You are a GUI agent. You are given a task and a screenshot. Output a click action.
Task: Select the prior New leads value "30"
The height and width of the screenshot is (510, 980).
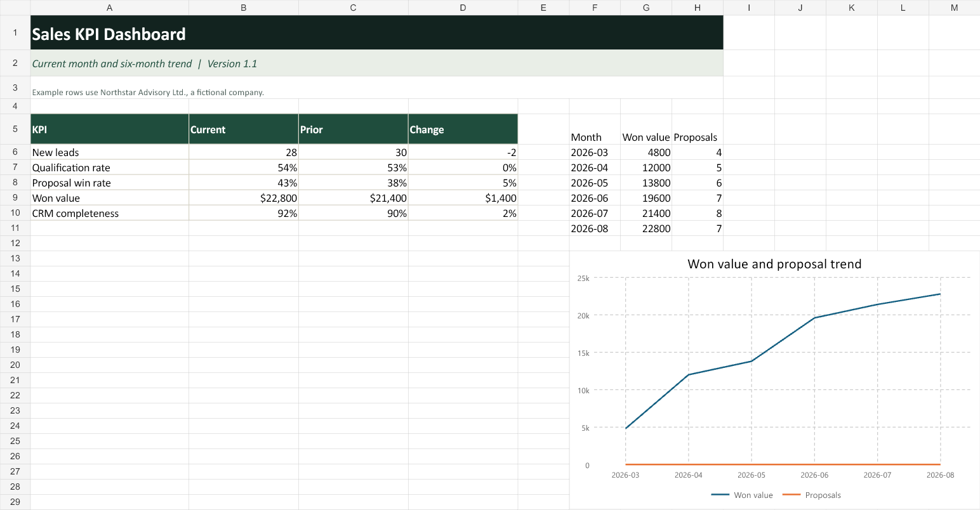[x=353, y=152]
